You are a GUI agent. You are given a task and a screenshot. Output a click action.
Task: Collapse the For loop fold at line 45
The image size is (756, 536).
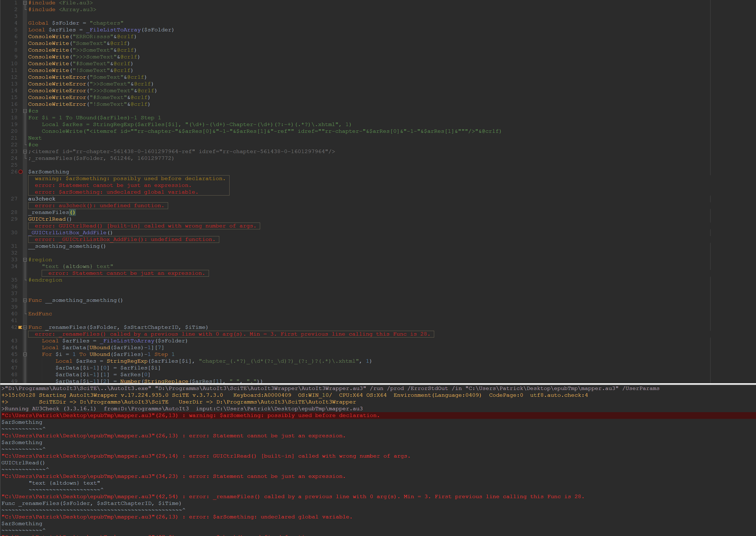point(25,355)
